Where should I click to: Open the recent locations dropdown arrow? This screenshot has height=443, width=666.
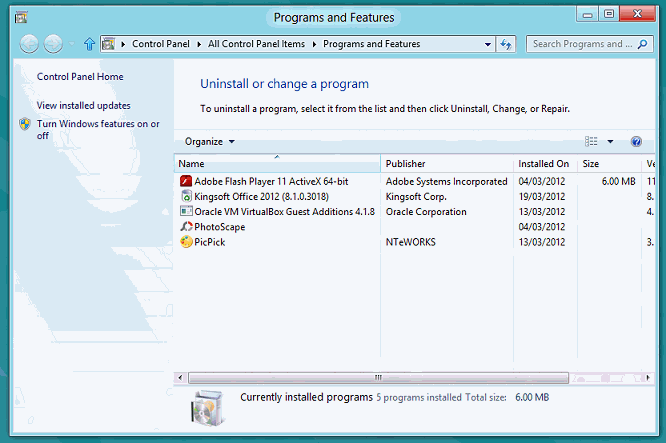click(x=72, y=44)
